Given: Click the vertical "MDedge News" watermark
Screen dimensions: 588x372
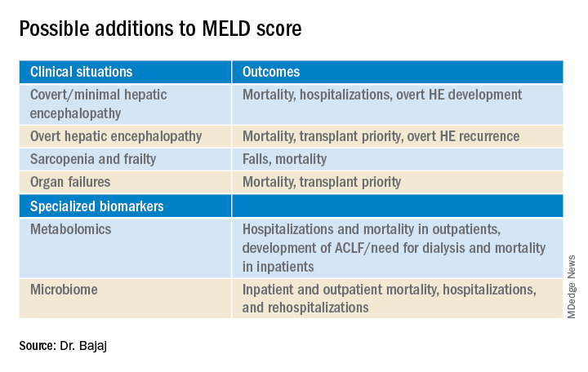Looking at the screenshot, I should 572,286.
